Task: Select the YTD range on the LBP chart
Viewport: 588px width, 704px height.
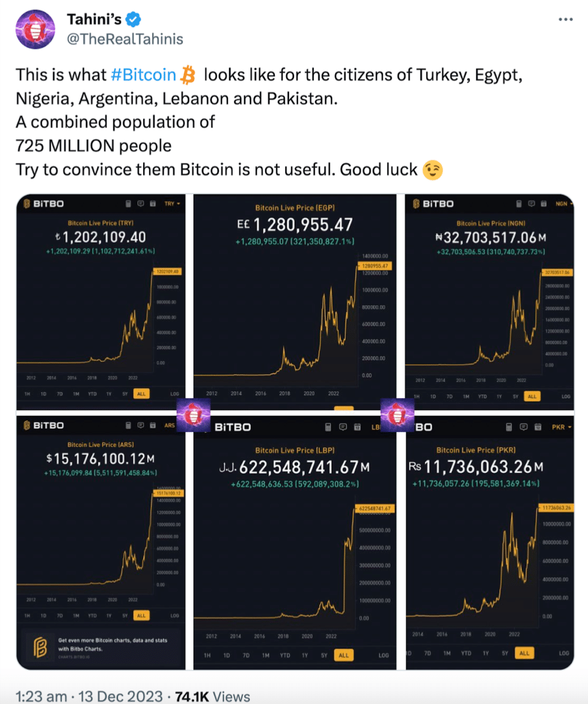Action: (x=285, y=656)
